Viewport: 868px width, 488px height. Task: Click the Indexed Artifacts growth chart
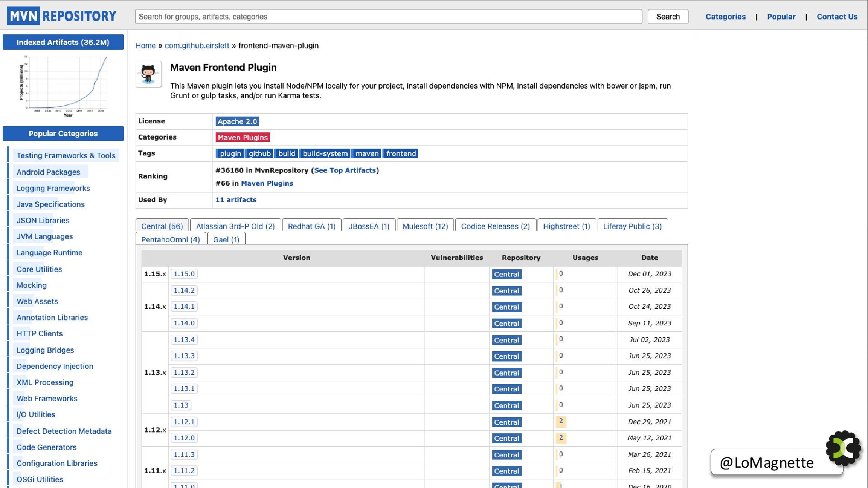click(x=63, y=85)
